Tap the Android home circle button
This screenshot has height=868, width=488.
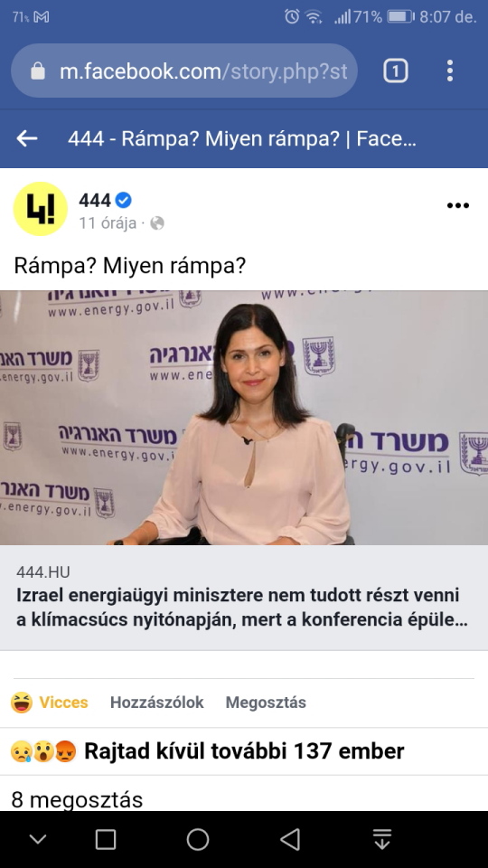tap(198, 839)
